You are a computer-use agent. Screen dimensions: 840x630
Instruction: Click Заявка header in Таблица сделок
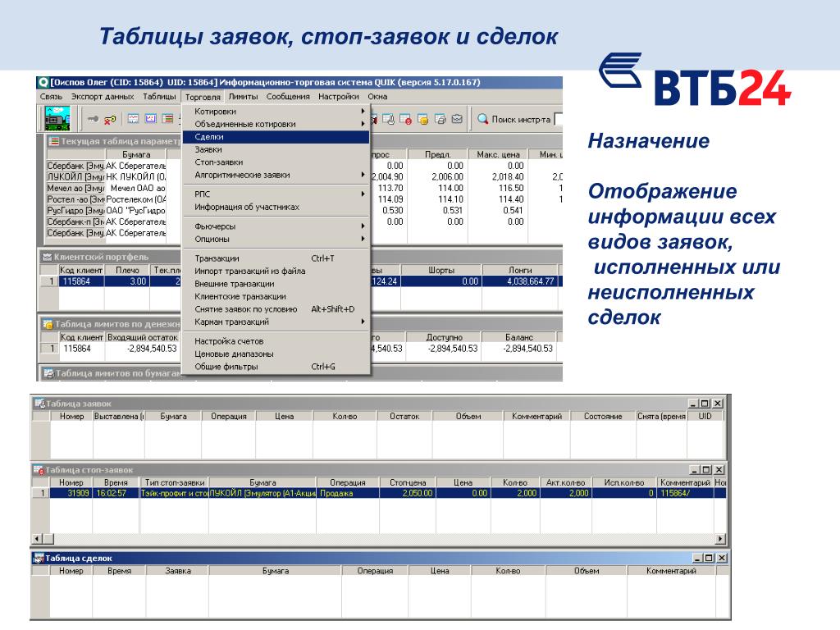(178, 571)
